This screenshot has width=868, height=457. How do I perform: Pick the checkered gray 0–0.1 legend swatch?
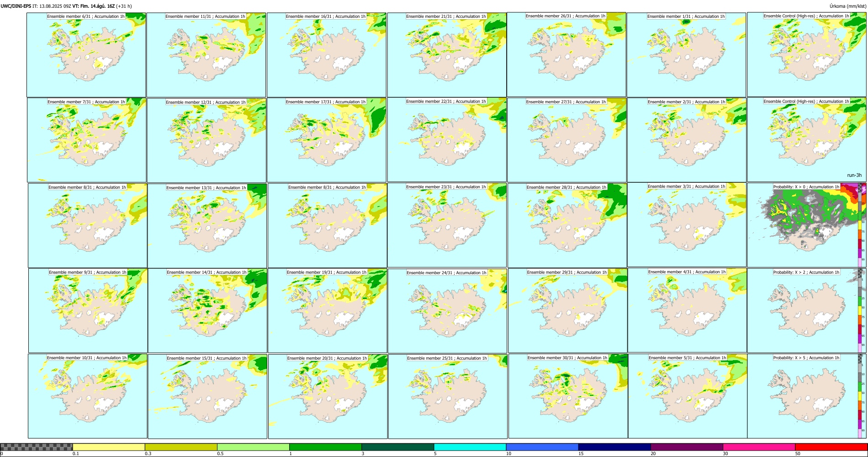tap(37, 447)
